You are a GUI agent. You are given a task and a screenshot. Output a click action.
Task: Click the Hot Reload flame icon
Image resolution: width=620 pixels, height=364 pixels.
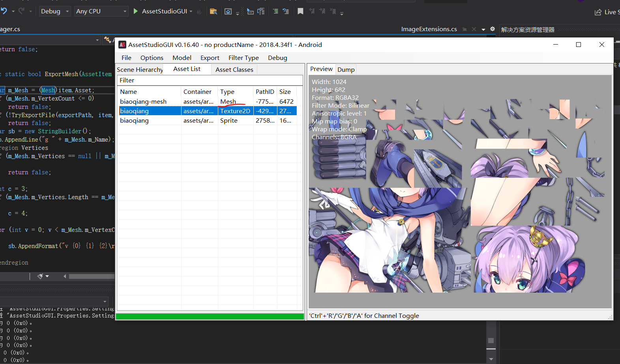click(199, 11)
